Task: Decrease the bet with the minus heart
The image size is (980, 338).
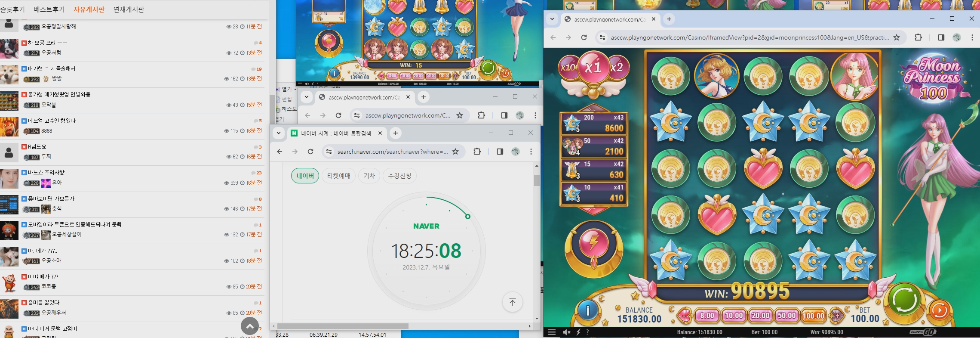Action: pyautogui.click(x=685, y=316)
